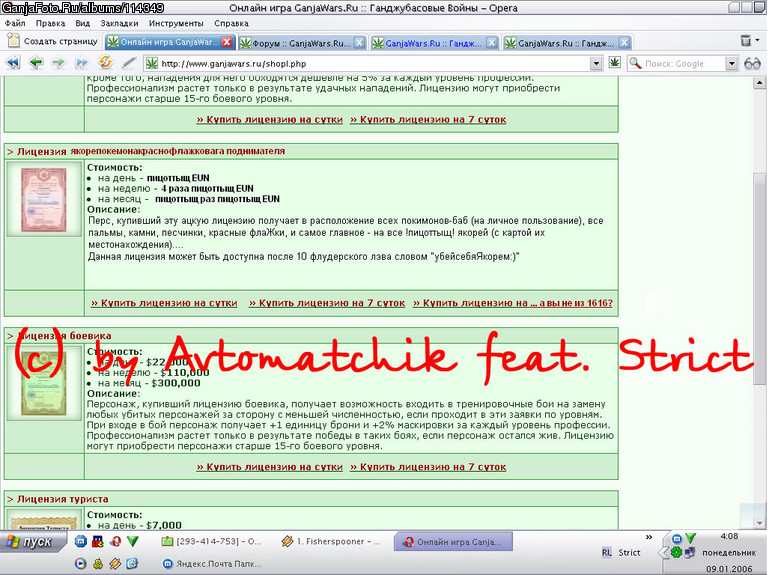Image resolution: width=778 pixels, height=575 pixels.
Task: Click the leaf icon right of address bar
Action: coord(614,63)
